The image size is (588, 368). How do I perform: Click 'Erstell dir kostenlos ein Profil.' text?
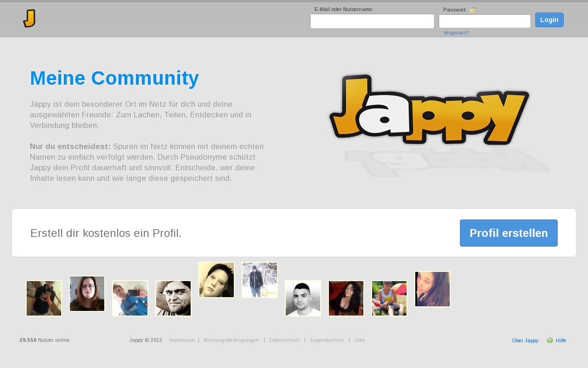pyautogui.click(x=106, y=233)
